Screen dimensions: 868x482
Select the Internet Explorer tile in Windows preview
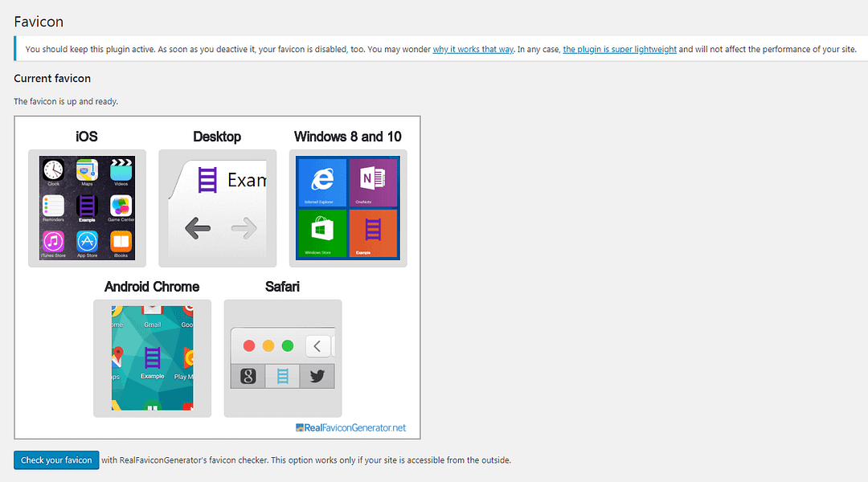(x=321, y=182)
